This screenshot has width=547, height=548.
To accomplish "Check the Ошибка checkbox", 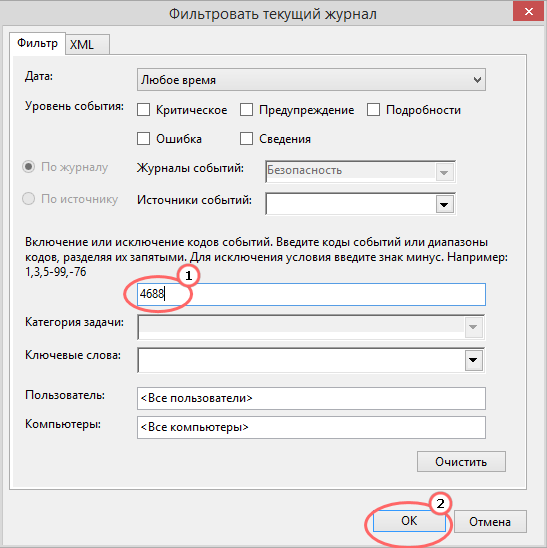I will pos(143,138).
